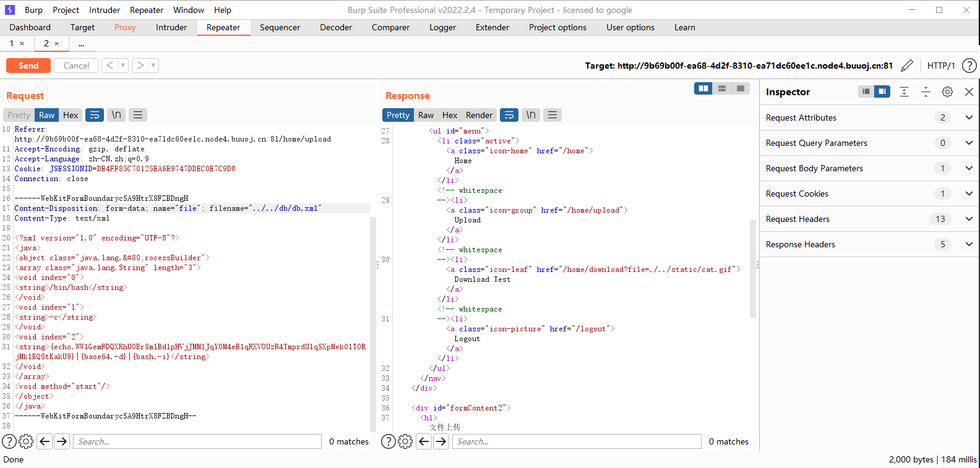
Task: Open Response hamburger options menu
Action: 552,115
